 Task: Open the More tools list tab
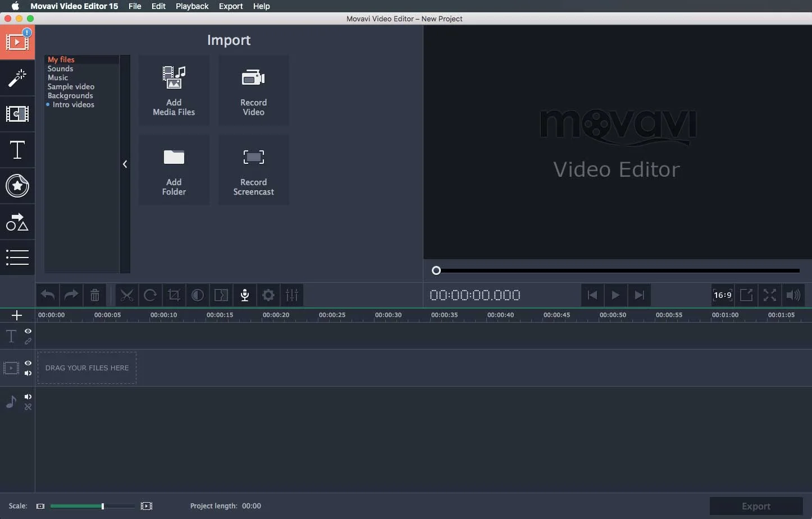tap(17, 257)
